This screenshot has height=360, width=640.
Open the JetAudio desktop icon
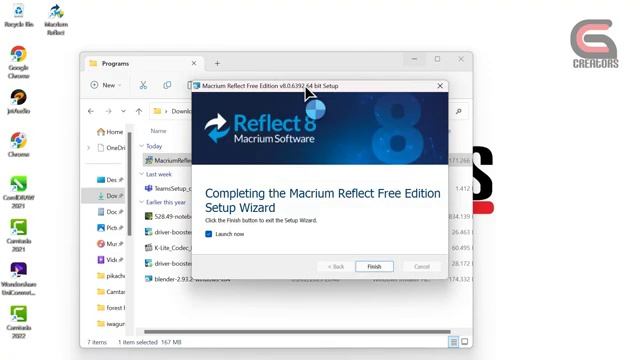(18, 102)
